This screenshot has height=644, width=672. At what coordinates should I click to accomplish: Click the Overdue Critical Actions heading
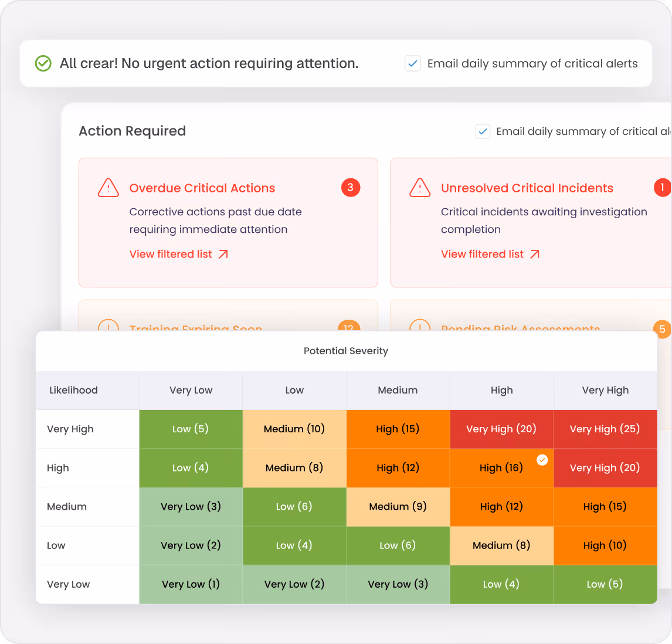tap(202, 188)
